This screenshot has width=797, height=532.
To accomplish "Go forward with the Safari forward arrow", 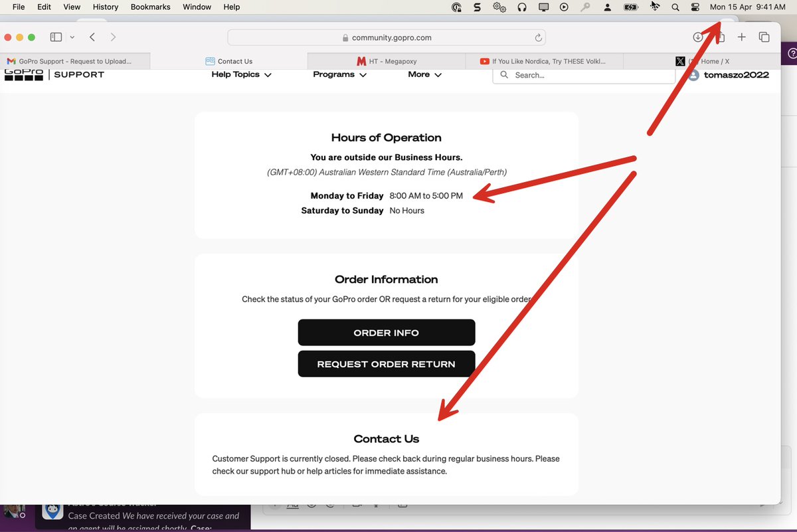I will [x=113, y=37].
